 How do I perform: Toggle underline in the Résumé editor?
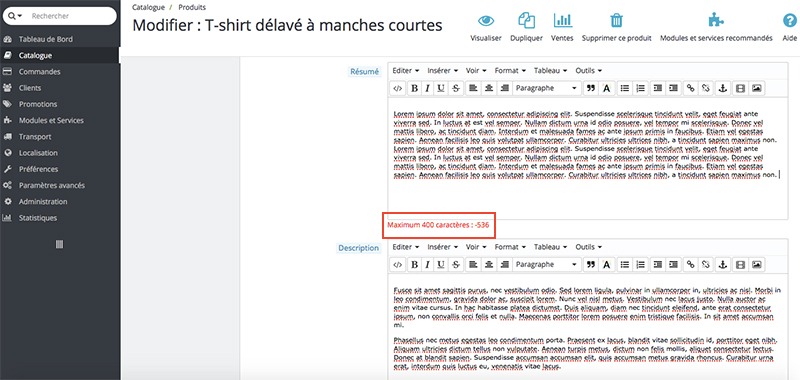pos(441,88)
